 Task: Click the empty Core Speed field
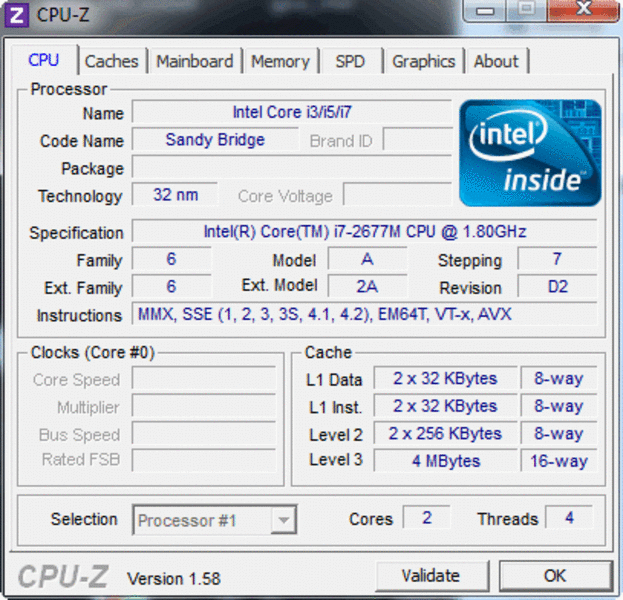pyautogui.click(x=204, y=378)
